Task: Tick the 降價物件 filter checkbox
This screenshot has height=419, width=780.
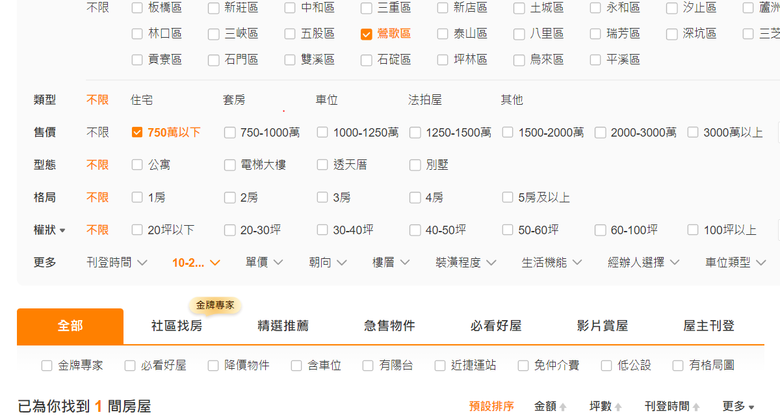Action: (x=213, y=366)
